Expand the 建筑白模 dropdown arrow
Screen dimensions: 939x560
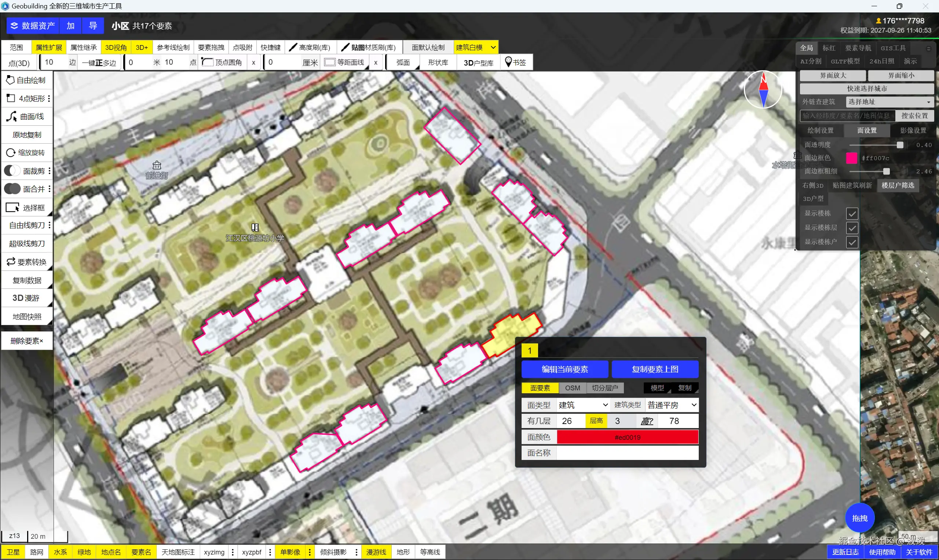[493, 48]
